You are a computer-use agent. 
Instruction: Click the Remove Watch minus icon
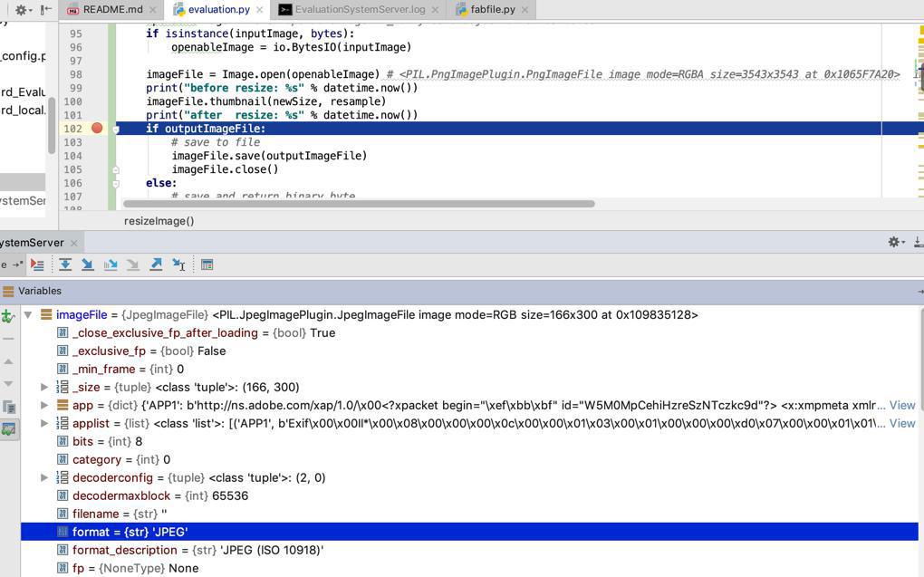click(x=7, y=339)
